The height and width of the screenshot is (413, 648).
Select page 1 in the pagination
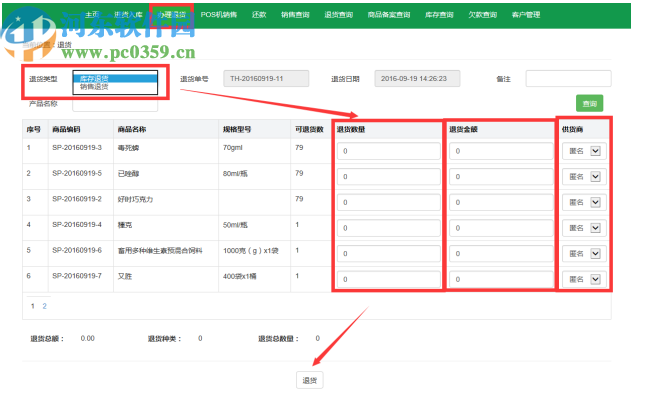coord(33,306)
